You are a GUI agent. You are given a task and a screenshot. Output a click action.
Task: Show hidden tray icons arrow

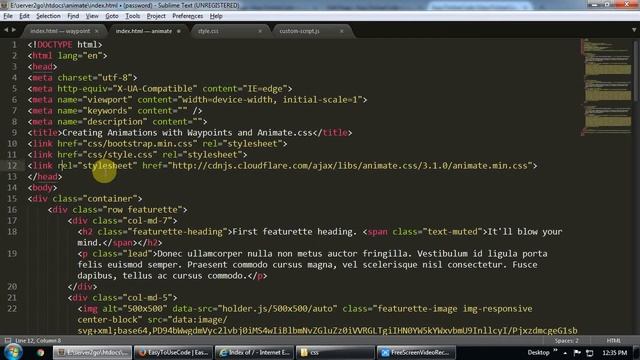565,353
